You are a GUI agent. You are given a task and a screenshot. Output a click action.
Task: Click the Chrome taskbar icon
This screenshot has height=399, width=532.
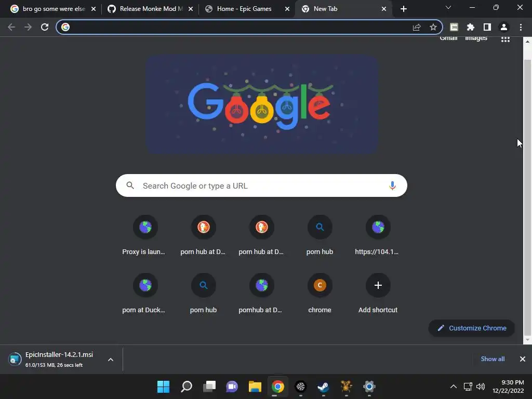pyautogui.click(x=277, y=387)
